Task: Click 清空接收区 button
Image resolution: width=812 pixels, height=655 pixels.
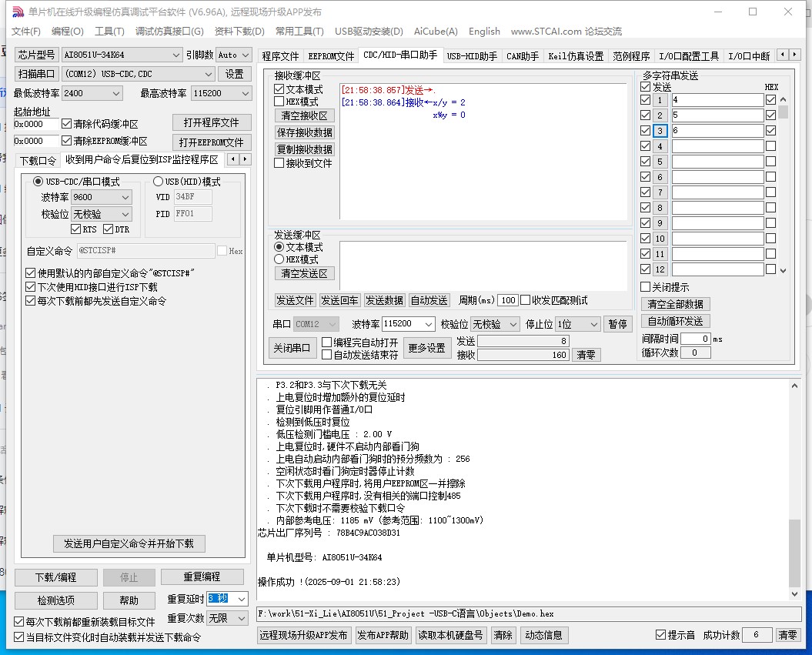Action: tap(304, 115)
